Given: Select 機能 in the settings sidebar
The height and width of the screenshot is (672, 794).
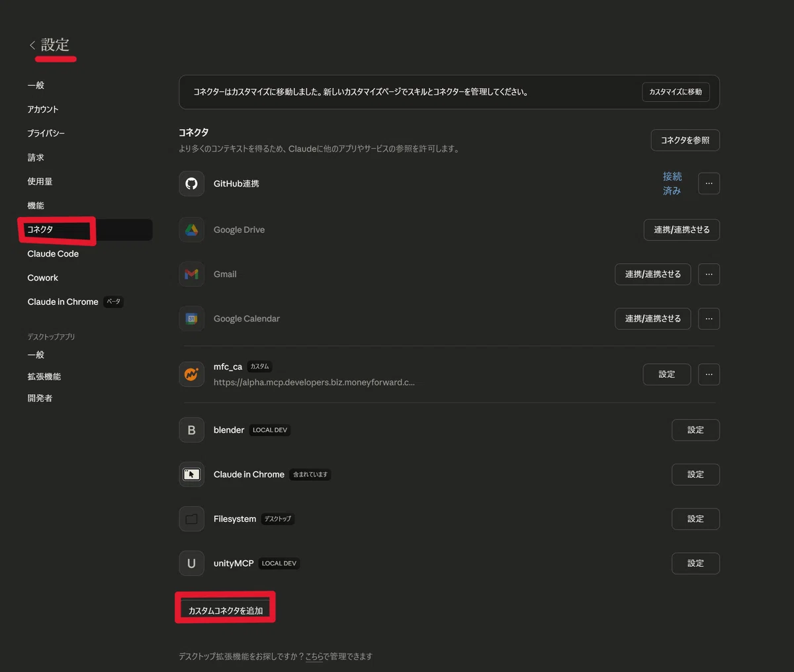Looking at the screenshot, I should pyautogui.click(x=36, y=205).
